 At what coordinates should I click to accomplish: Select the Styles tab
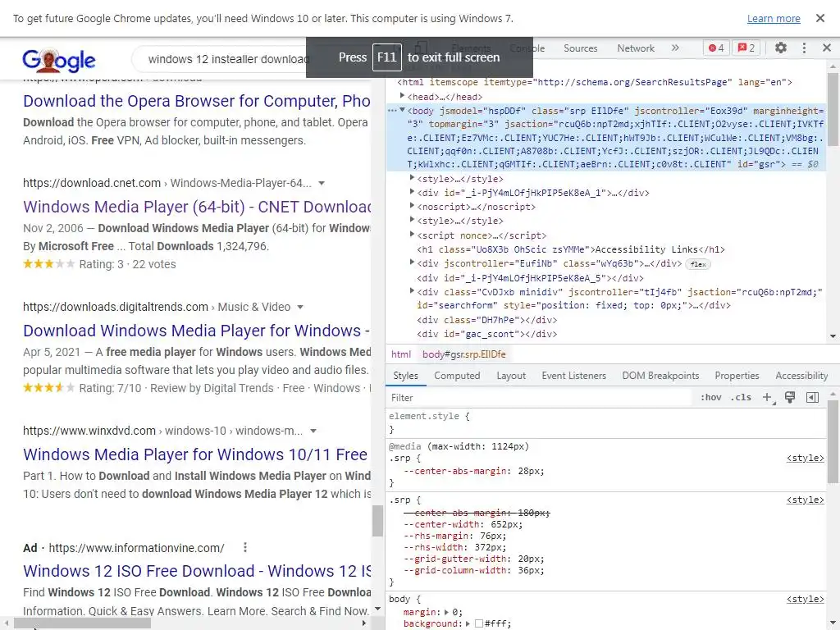tap(405, 376)
